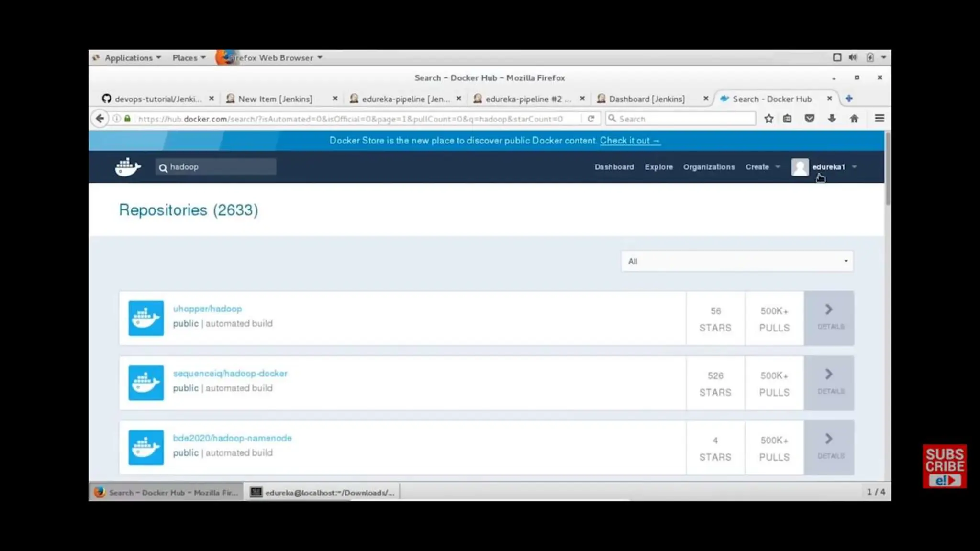Screen dimensions: 980x551
Task: Click the search magnifier icon beside hadoop
Action: point(163,167)
